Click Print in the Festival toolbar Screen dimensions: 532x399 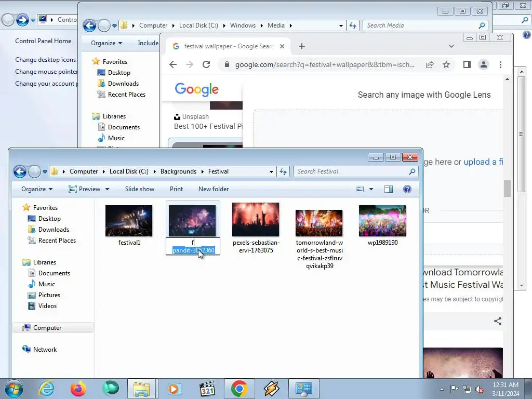pos(176,189)
